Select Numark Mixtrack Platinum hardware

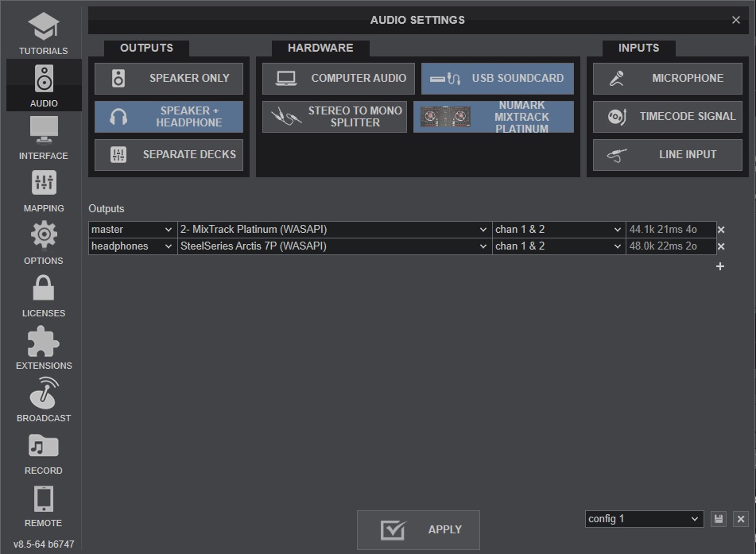click(494, 117)
